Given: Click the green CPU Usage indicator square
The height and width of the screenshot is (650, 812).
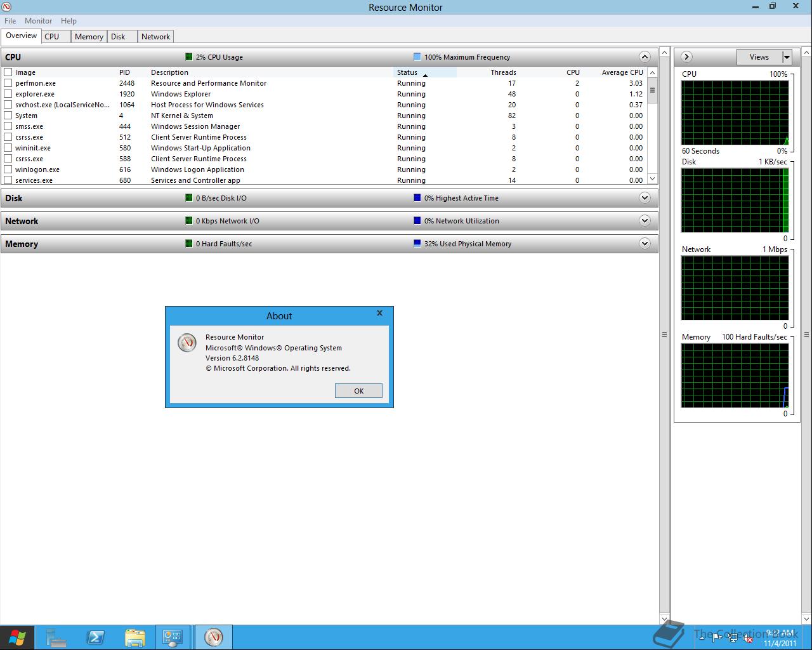Looking at the screenshot, I should [x=188, y=57].
